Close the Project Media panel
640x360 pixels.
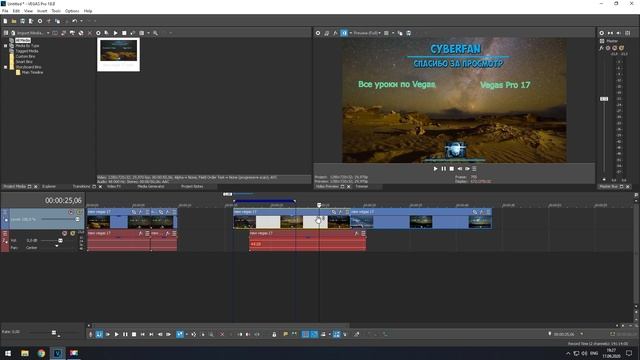36,187
